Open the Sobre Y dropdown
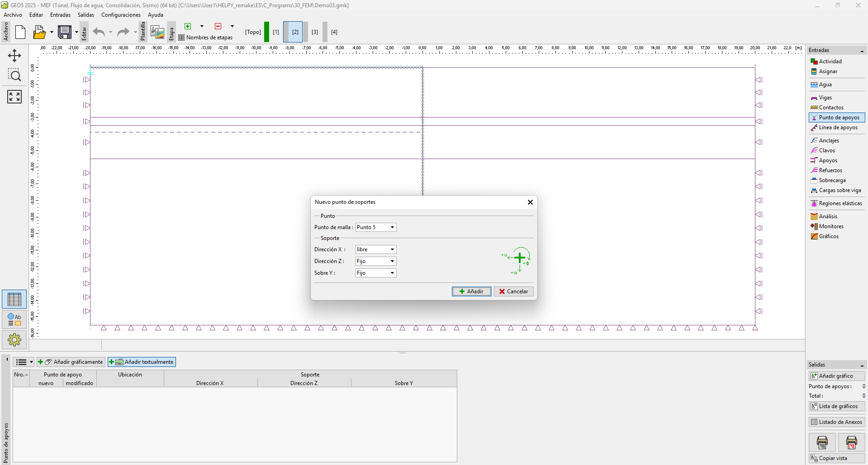The width and height of the screenshot is (868, 465). click(392, 273)
